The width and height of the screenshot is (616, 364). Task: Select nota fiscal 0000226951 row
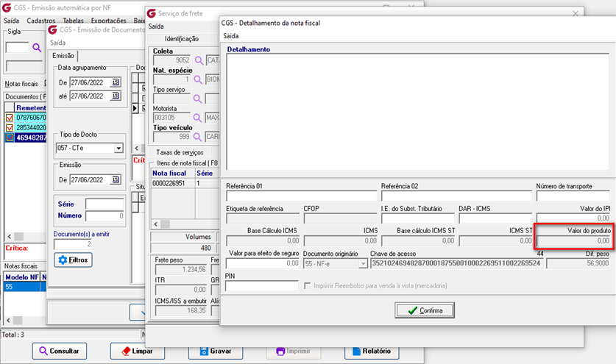coord(185,183)
